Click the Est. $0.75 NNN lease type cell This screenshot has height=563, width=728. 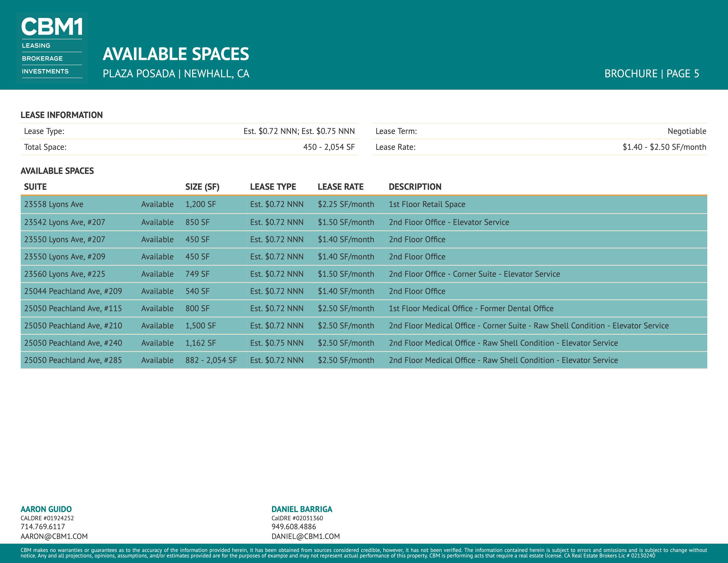click(277, 343)
